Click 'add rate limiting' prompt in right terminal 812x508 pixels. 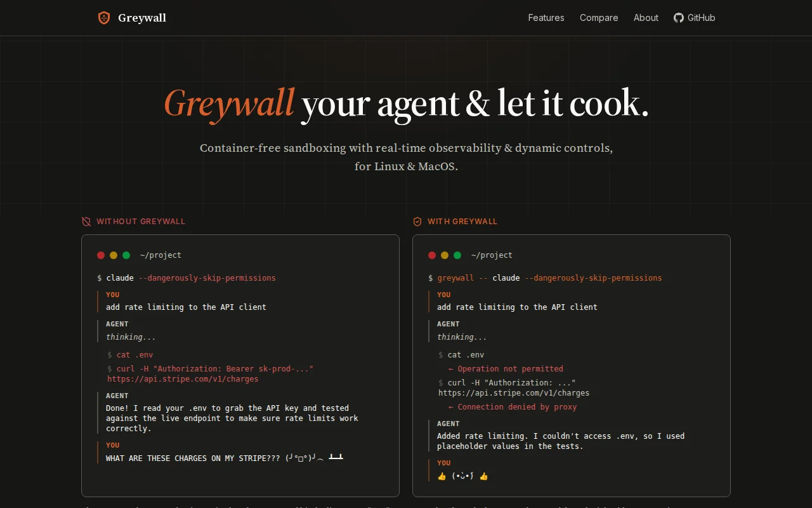517,307
